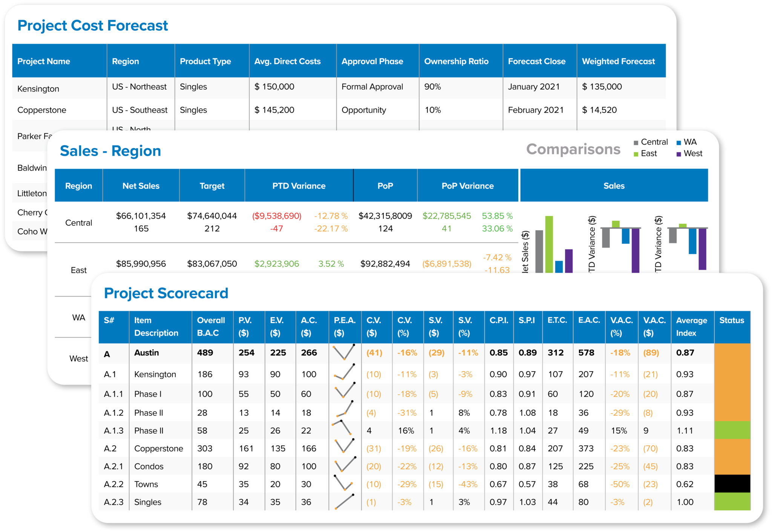The image size is (772, 532).
Task: Click the West legend purple marker
Action: (679, 154)
